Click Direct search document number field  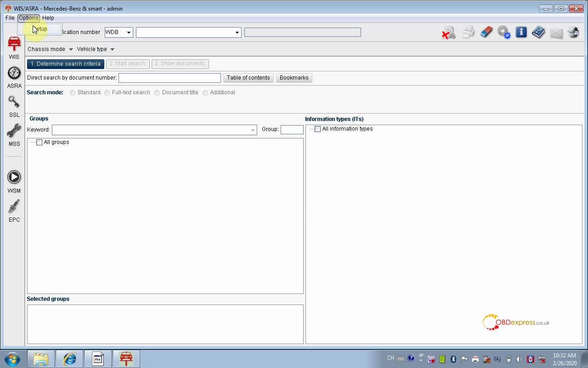tap(170, 78)
